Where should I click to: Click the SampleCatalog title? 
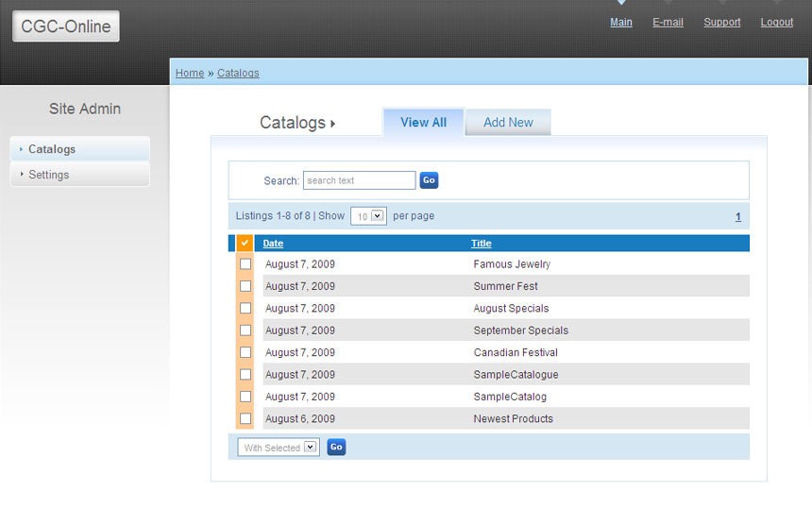(x=510, y=397)
